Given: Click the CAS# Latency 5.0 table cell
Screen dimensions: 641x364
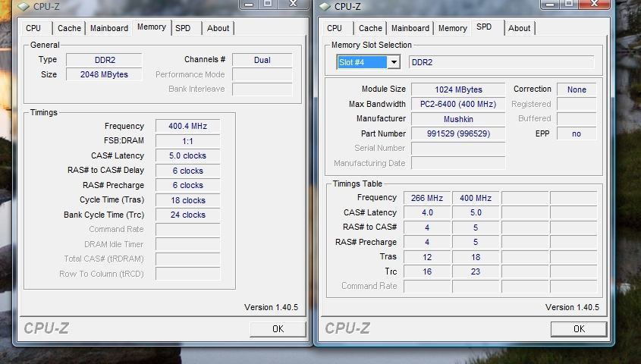Looking at the screenshot, I should click(x=476, y=212).
